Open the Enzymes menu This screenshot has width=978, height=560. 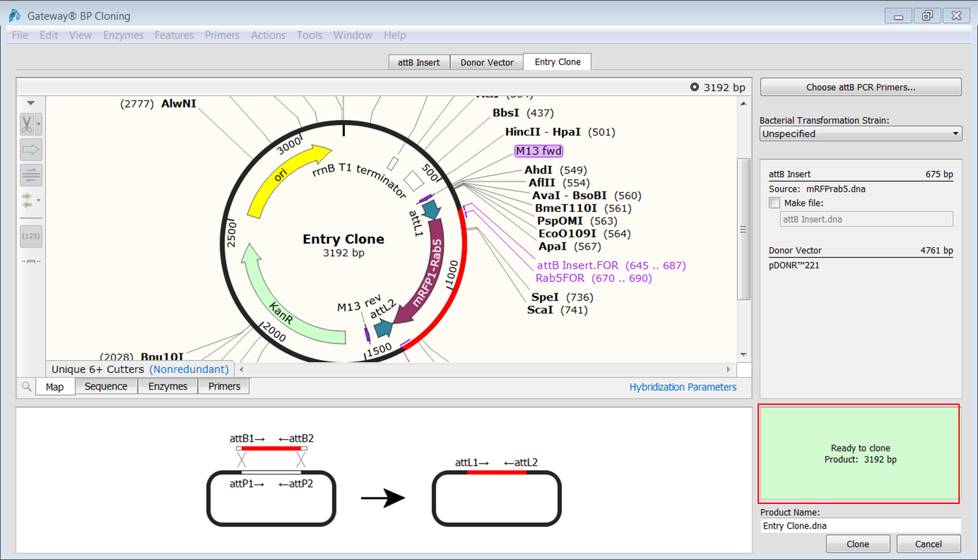pyautogui.click(x=123, y=35)
